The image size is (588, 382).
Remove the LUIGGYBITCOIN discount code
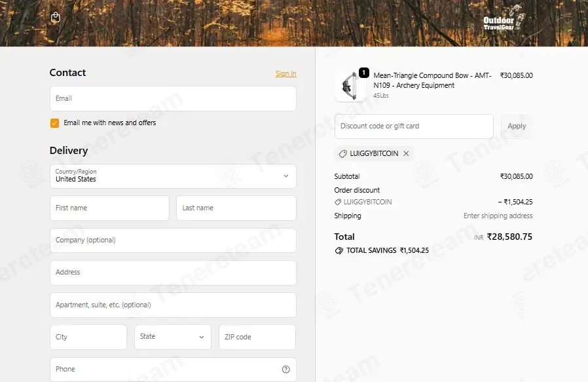tap(406, 153)
